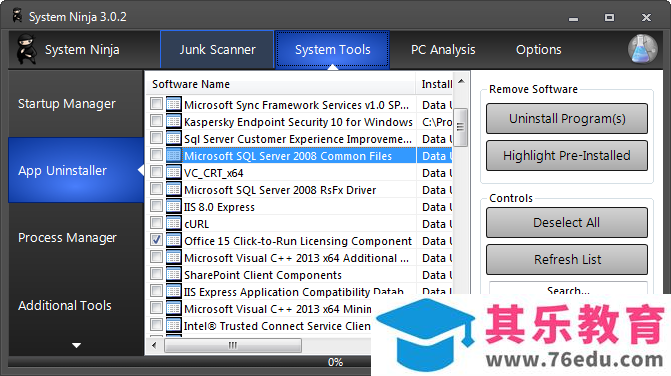This screenshot has width=671, height=376.
Task: Open Additional Tools in the sidebar
Action: (x=76, y=305)
